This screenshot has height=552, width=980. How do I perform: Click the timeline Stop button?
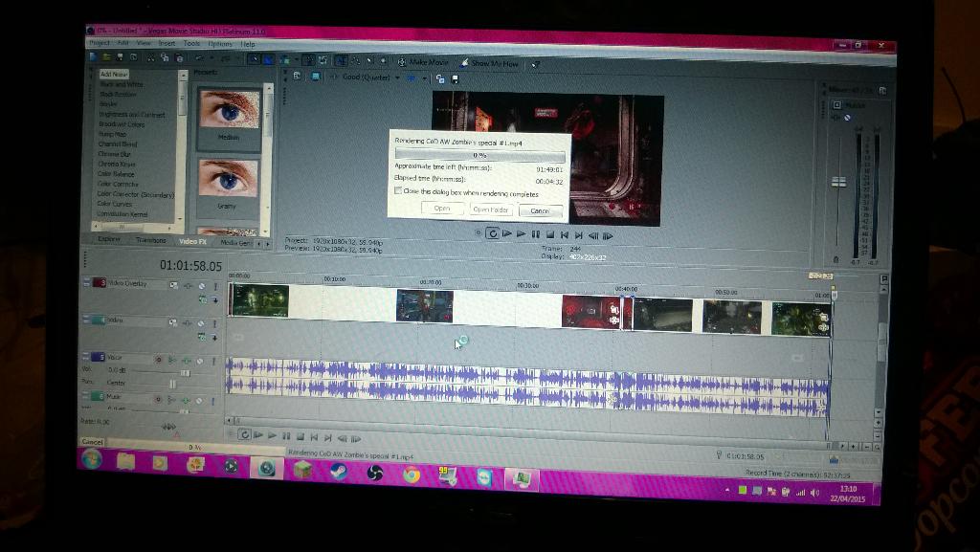(x=300, y=436)
